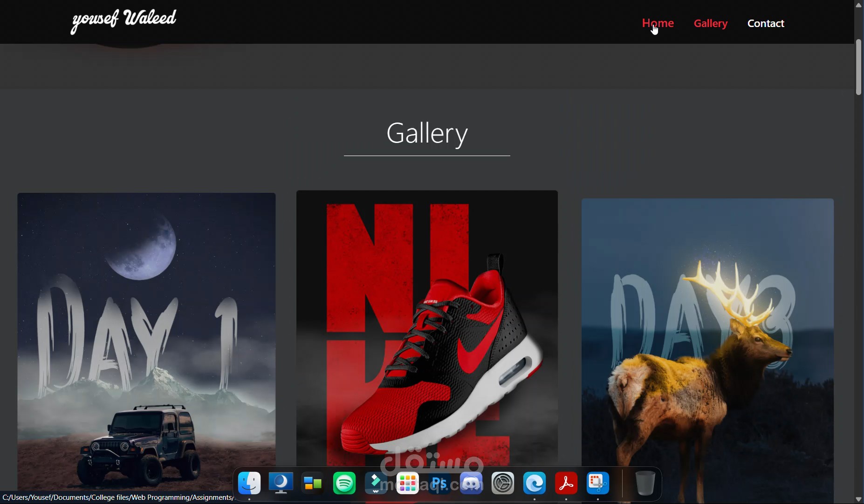Viewport: 864px width, 504px height.
Task: Open Spotify from the dock
Action: click(344, 484)
